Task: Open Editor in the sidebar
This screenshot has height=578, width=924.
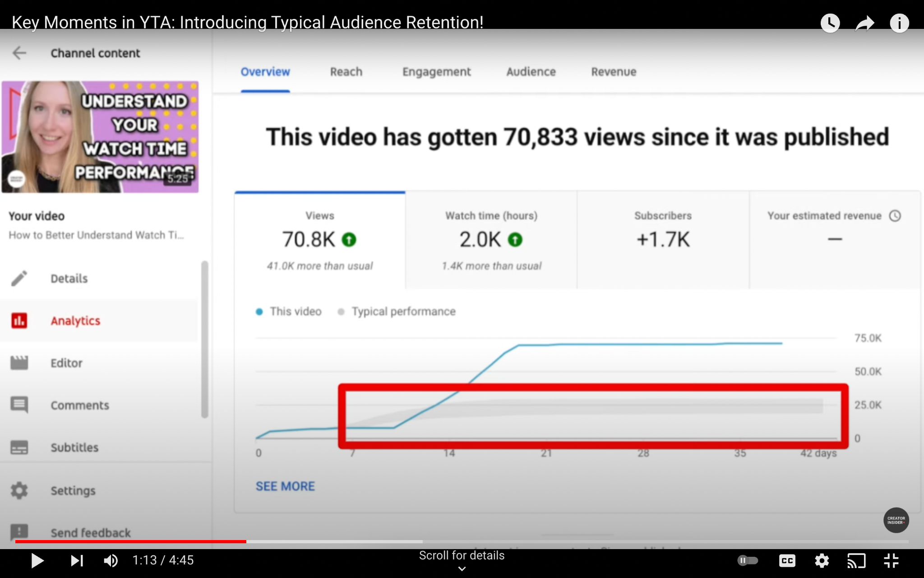Action: click(x=66, y=363)
